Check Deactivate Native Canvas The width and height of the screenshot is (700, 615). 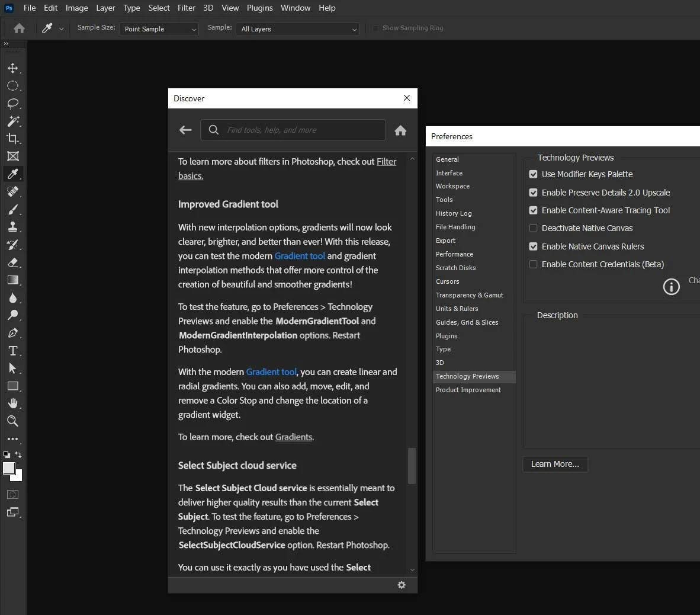[x=533, y=228]
